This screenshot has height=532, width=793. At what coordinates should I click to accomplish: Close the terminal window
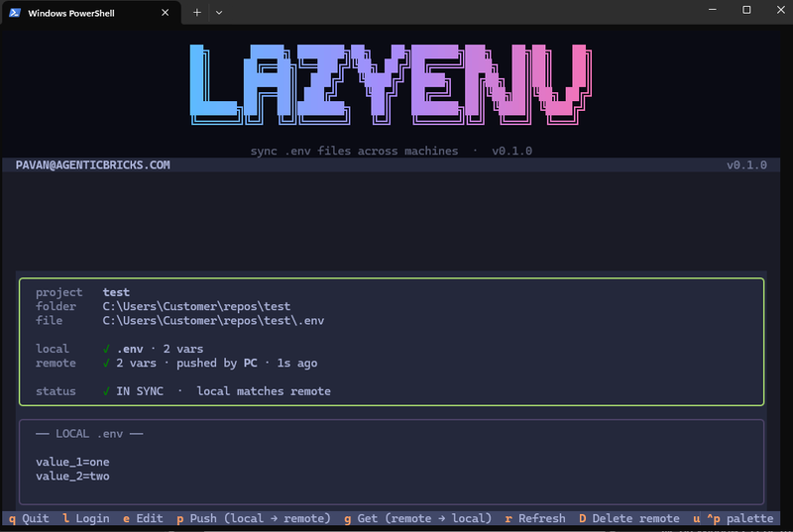click(780, 10)
